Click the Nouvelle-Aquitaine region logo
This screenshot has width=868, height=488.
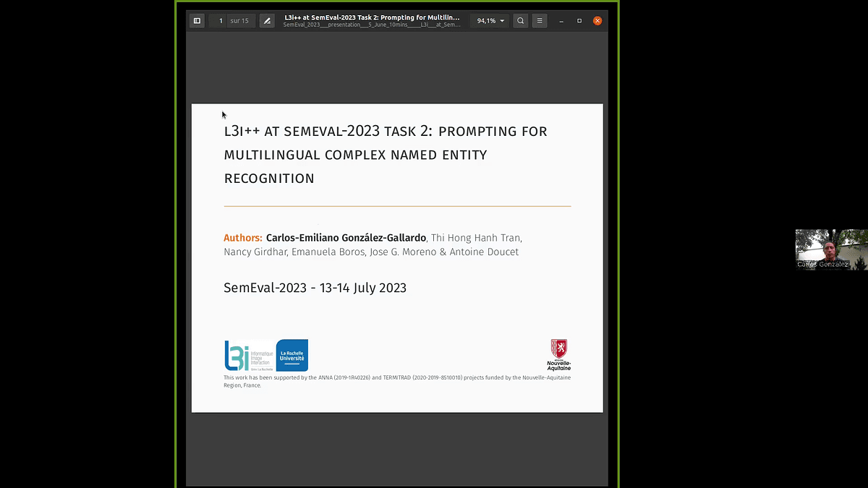(558, 354)
